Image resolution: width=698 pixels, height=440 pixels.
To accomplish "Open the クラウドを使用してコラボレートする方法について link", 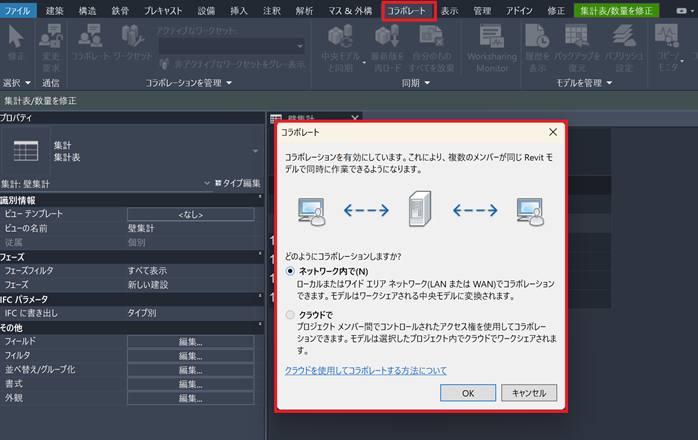I will [x=365, y=370].
